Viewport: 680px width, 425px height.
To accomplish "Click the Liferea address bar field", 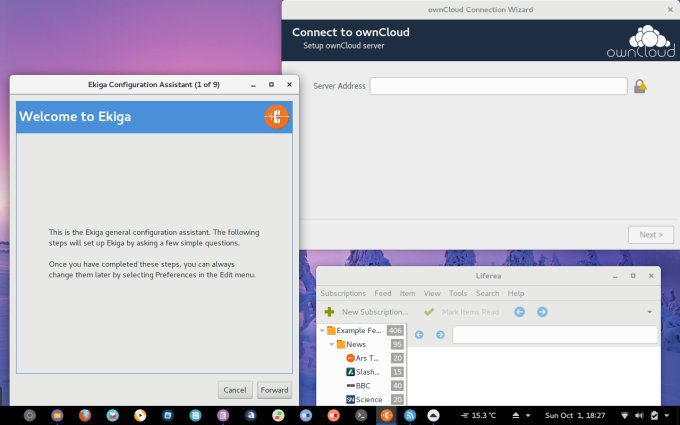I will tap(555, 334).
